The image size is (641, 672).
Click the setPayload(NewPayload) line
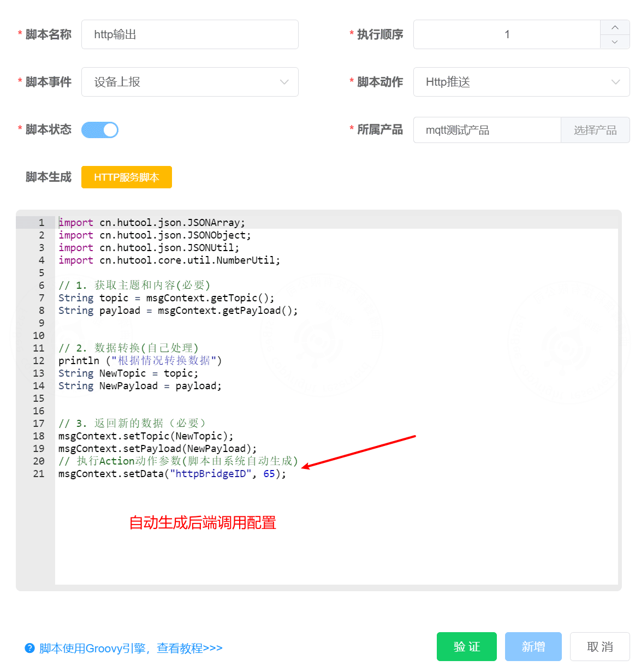158,449
